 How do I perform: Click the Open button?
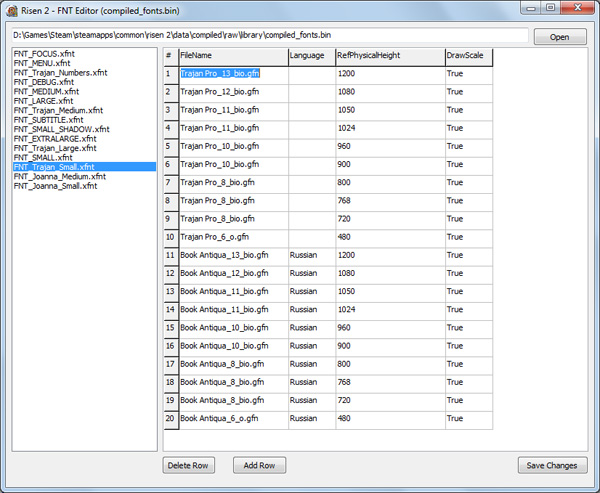pyautogui.click(x=560, y=37)
